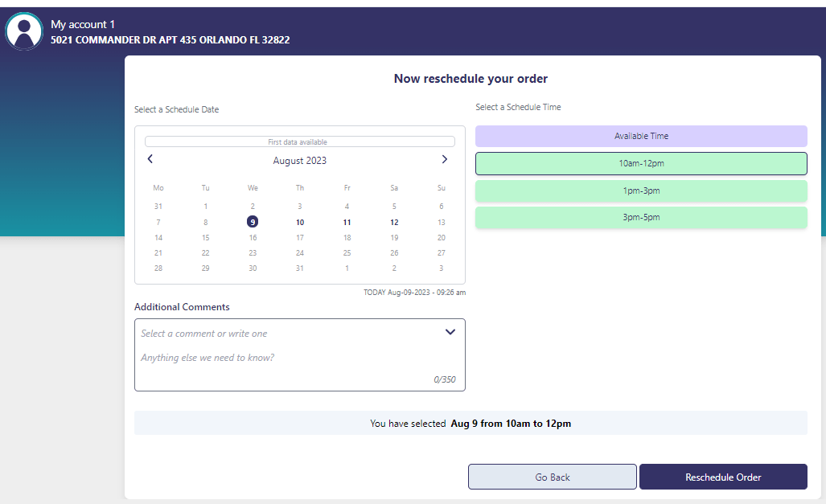Click the selected date summary text
826x504 pixels.
pos(471,423)
